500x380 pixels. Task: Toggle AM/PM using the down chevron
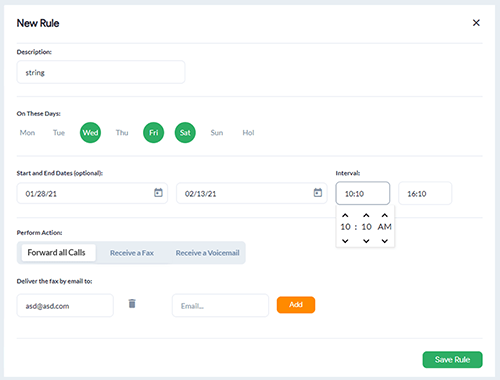[x=385, y=241]
